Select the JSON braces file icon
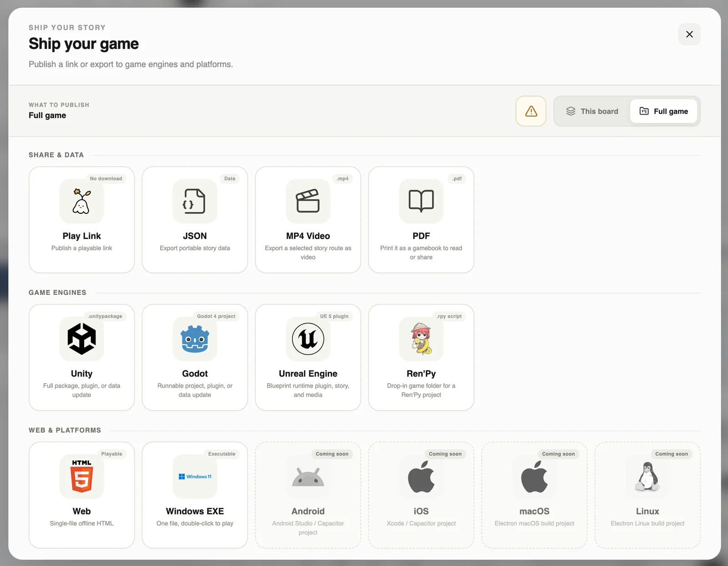Viewport: 728px width, 566px height. [x=194, y=201]
